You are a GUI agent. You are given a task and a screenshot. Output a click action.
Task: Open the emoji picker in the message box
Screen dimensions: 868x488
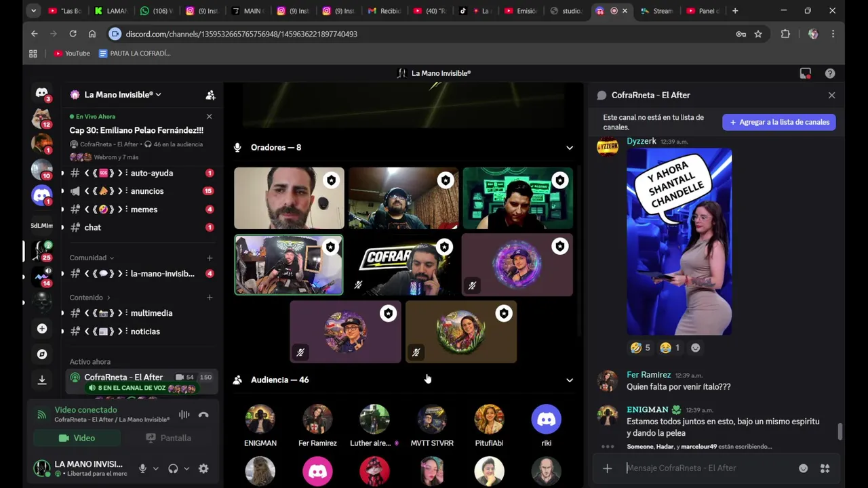(x=803, y=468)
